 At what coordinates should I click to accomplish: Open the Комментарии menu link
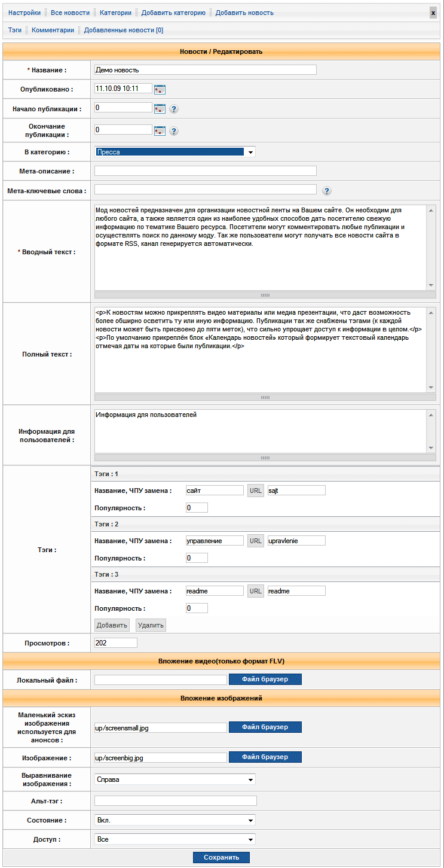coord(53,30)
